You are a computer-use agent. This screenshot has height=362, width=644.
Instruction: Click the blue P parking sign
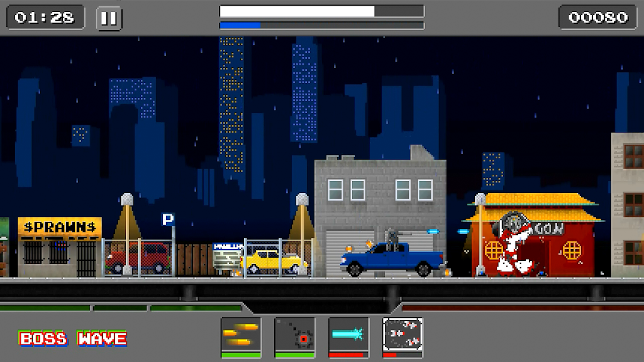[168, 219]
